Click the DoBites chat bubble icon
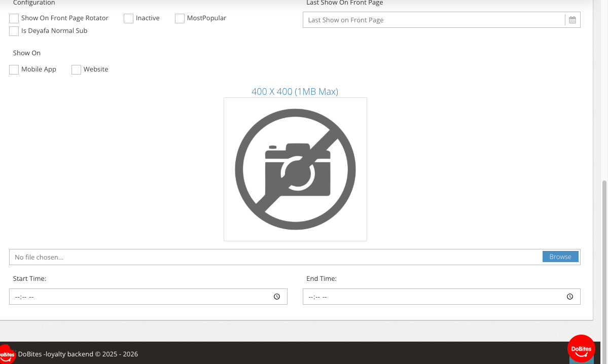This screenshot has height=364, width=608. (581, 349)
